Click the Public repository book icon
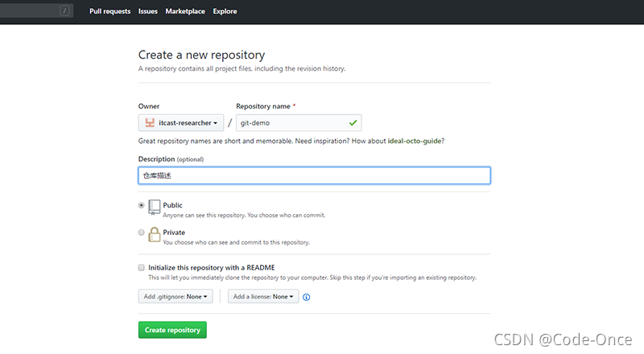Viewport: 644px width, 354px height. pyautogui.click(x=154, y=208)
